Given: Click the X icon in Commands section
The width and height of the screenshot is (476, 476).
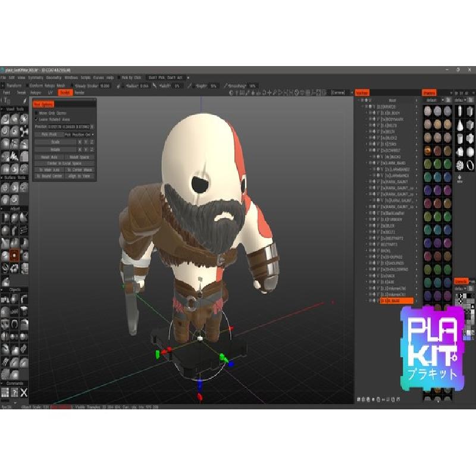Looking at the screenshot, I should [x=24, y=393].
